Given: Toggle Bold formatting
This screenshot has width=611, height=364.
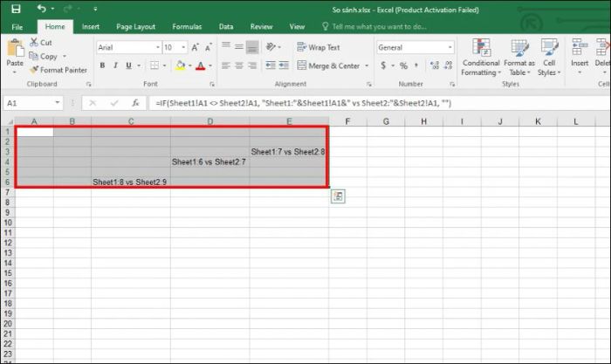Looking at the screenshot, I should pos(102,65).
